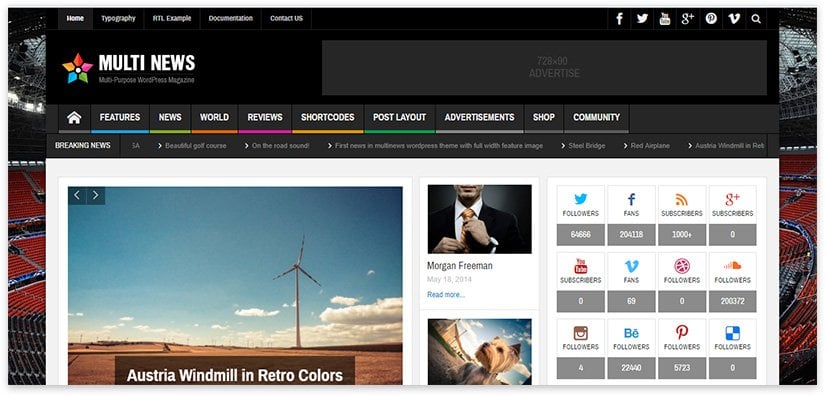Click the BREAKING NEWS label
Image resolution: width=825 pixels, height=396 pixels.
(83, 146)
